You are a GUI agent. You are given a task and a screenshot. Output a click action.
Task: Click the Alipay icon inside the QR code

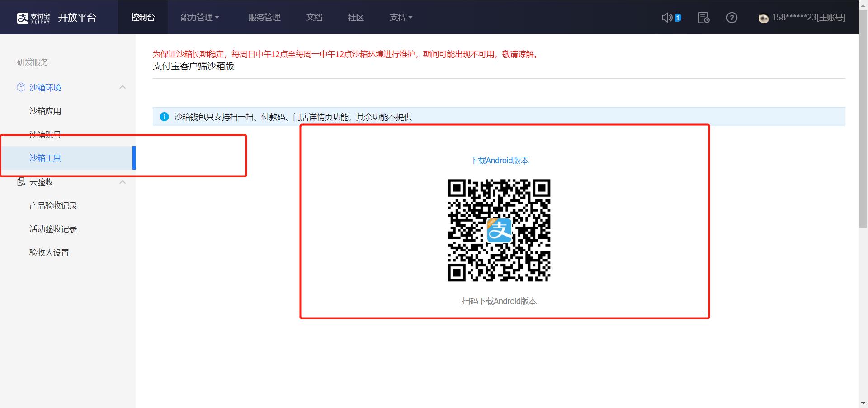pos(499,230)
